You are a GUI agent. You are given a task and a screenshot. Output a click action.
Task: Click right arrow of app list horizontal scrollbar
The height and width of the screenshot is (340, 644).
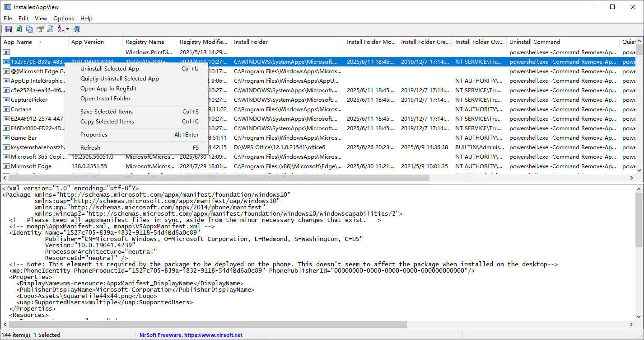(x=632, y=178)
